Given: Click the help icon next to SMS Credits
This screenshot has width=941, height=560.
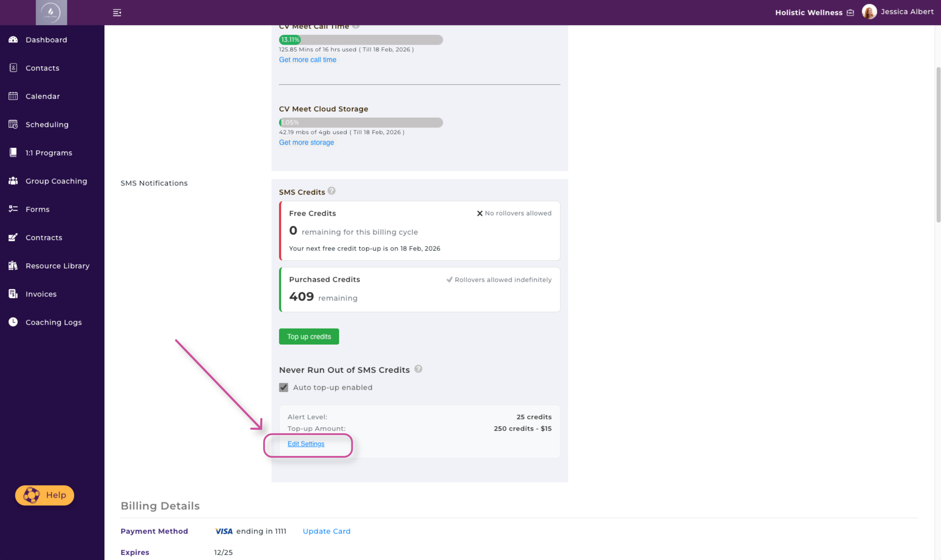Looking at the screenshot, I should [331, 191].
